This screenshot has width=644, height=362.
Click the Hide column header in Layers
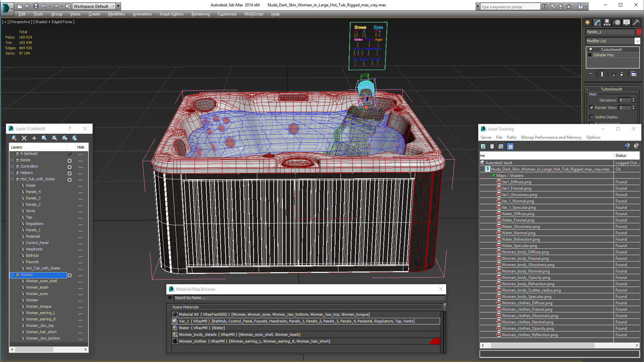(81, 147)
